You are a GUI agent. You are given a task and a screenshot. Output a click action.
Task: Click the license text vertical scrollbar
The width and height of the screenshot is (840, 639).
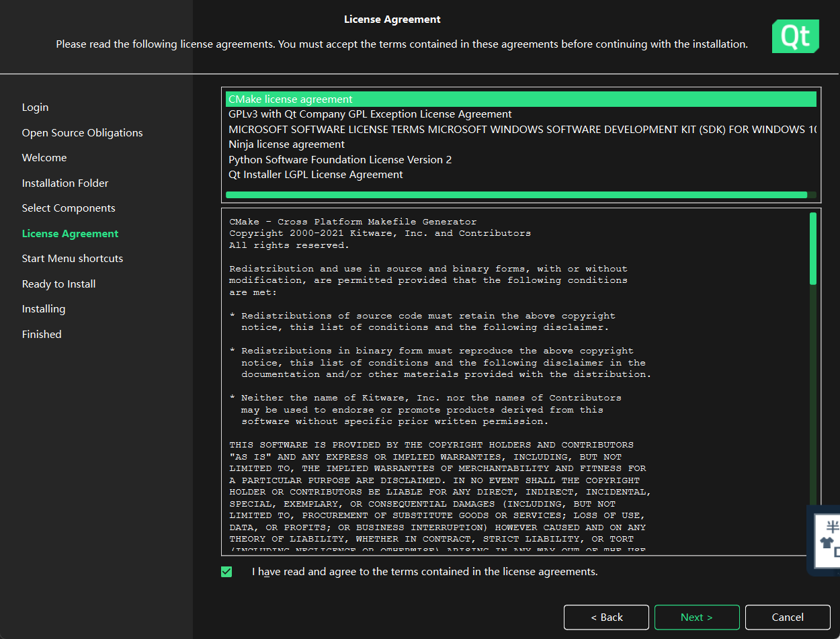pos(813,248)
